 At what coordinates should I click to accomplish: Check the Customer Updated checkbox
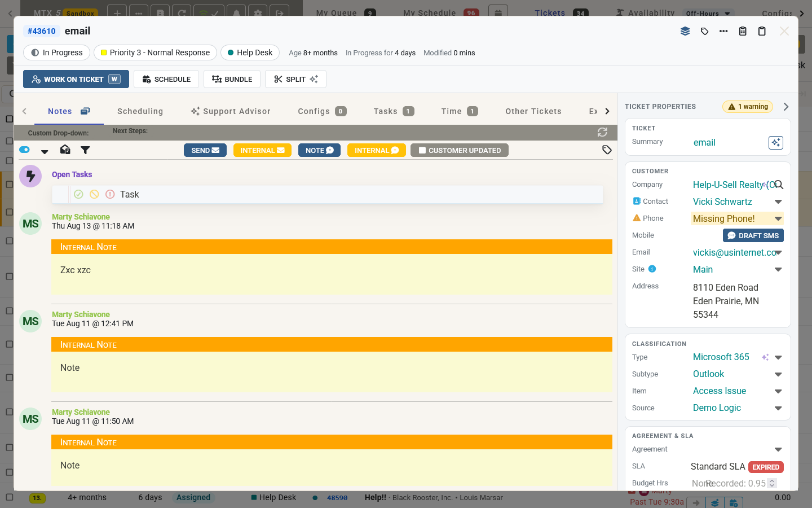pyautogui.click(x=422, y=150)
